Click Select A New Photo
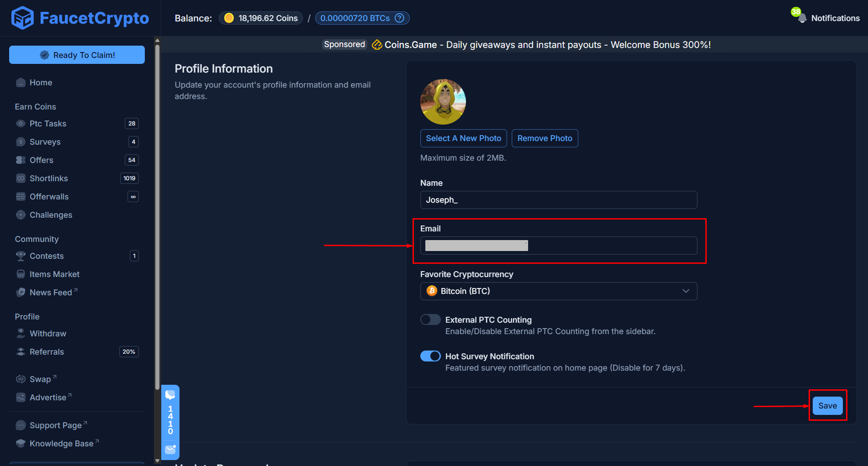Screen dimensions: 868x466 coord(463,138)
